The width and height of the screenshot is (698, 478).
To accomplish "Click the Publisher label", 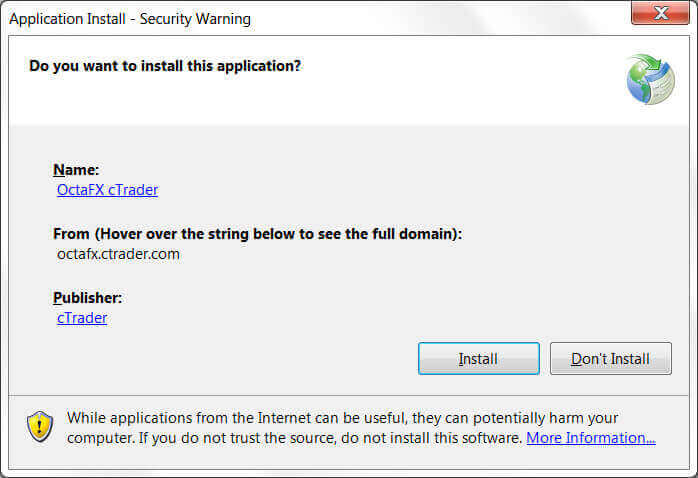I will coord(87,298).
